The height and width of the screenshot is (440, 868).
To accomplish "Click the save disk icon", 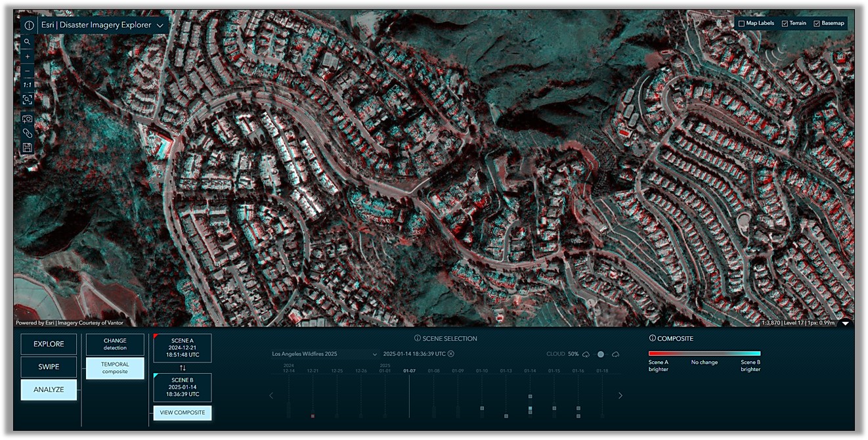I will coord(28,148).
